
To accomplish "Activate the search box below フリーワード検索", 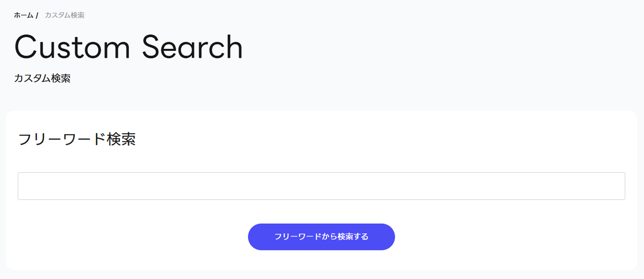I will 321,186.
